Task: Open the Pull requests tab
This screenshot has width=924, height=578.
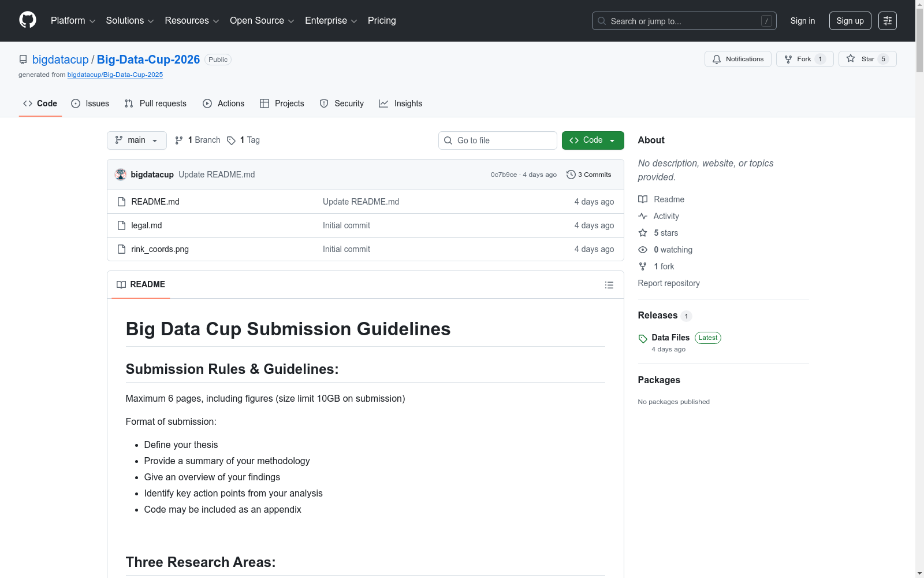Action: pos(155,103)
